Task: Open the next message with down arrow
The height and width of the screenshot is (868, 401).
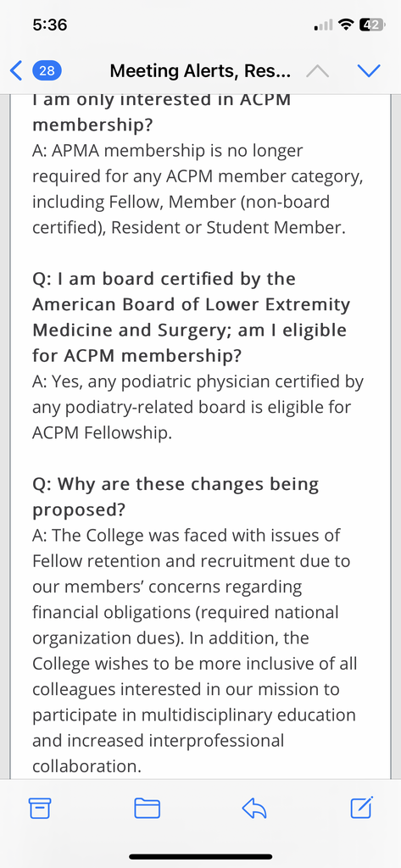Action: (369, 71)
